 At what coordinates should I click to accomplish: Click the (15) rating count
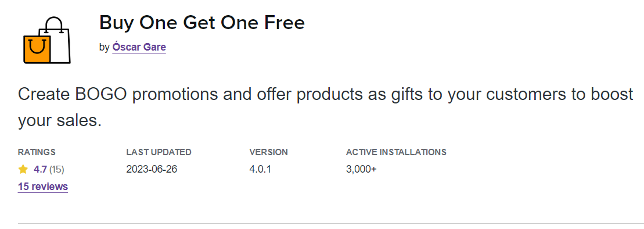tap(57, 169)
